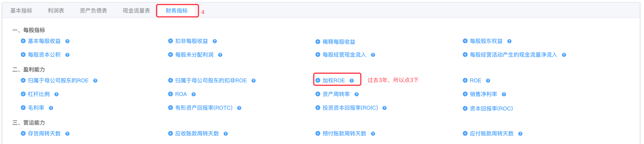Open the help question mark for 毛利率
Viewport: 644px width, 144px height.
pos(51,108)
